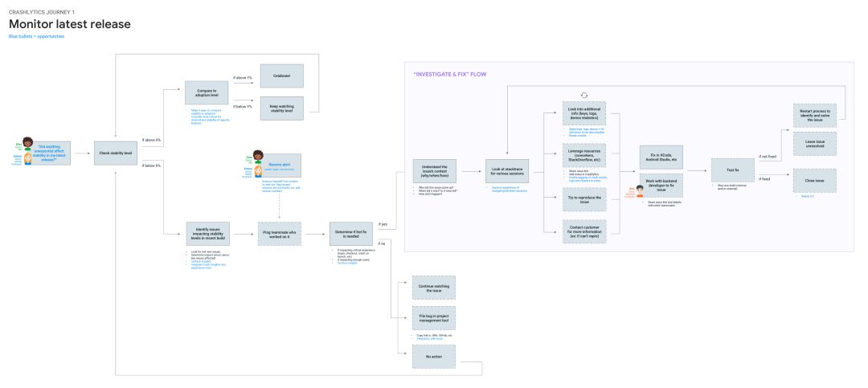Click Gina's avatar beside the stability question box

point(27,143)
